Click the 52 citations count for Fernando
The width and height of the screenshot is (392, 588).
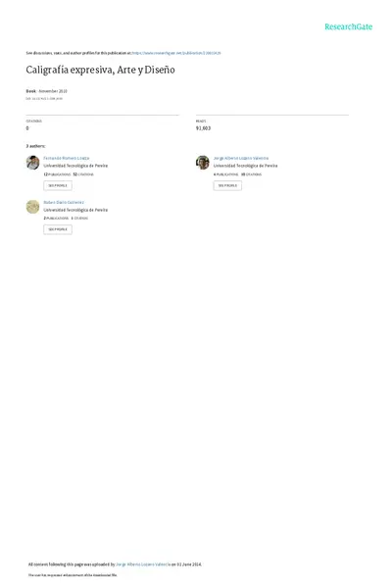pos(83,174)
